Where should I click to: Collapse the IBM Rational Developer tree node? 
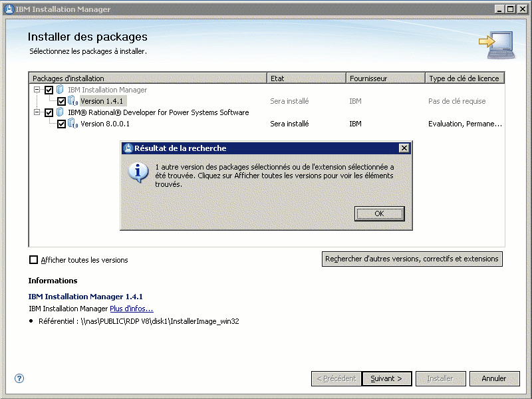pyautogui.click(x=37, y=112)
